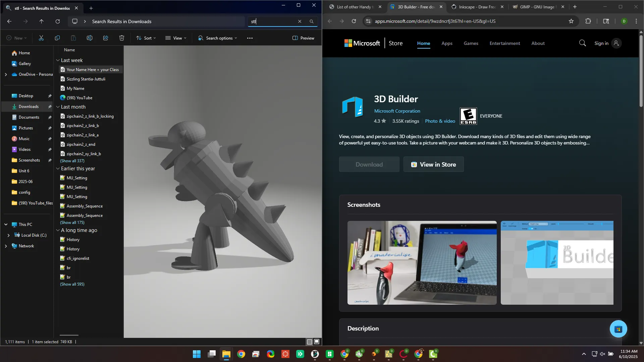Viewport: 644px width, 362px height.
Task: Open the Chrome three-dot menu
Action: click(636, 21)
